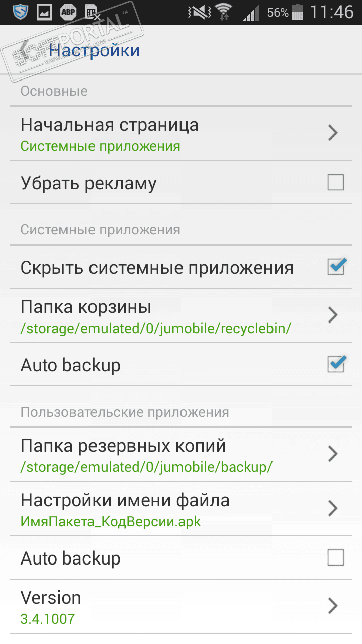Click the chevron next to Папка корзины
The height and width of the screenshot is (644, 362).
tap(332, 315)
